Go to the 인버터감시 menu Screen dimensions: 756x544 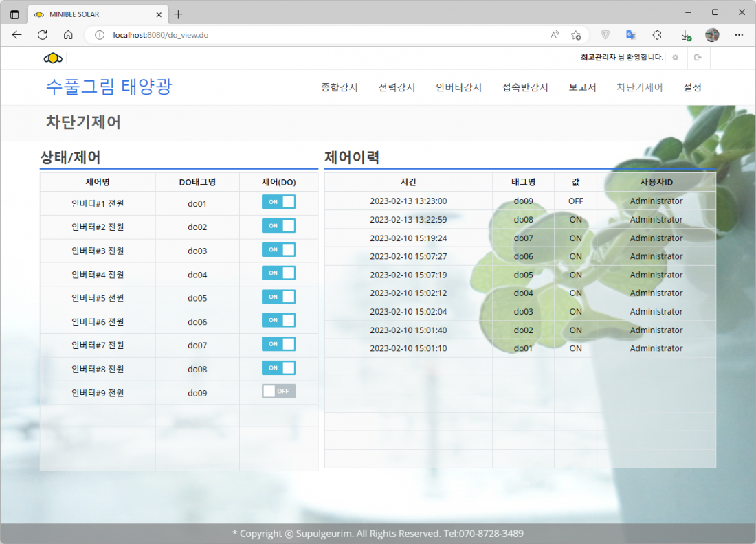pyautogui.click(x=458, y=87)
